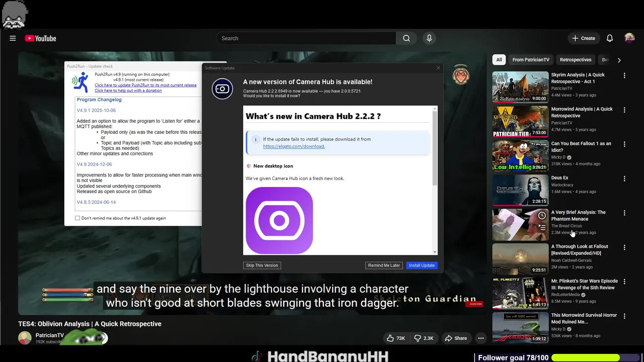Click RedLetterMedia channel name
Image resolution: width=644 pixels, height=362 pixels.
[566, 295]
